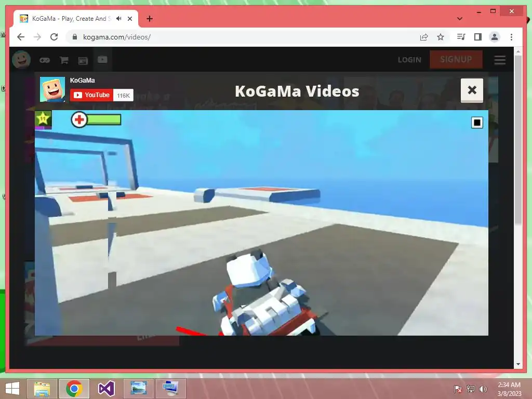This screenshot has width=532, height=399.
Task: Click the video player area
Action: point(261,222)
